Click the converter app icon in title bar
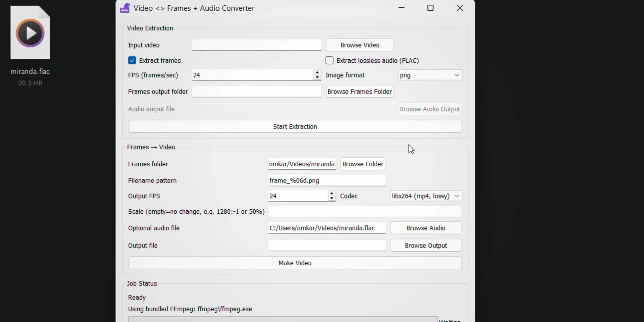 coord(125,8)
